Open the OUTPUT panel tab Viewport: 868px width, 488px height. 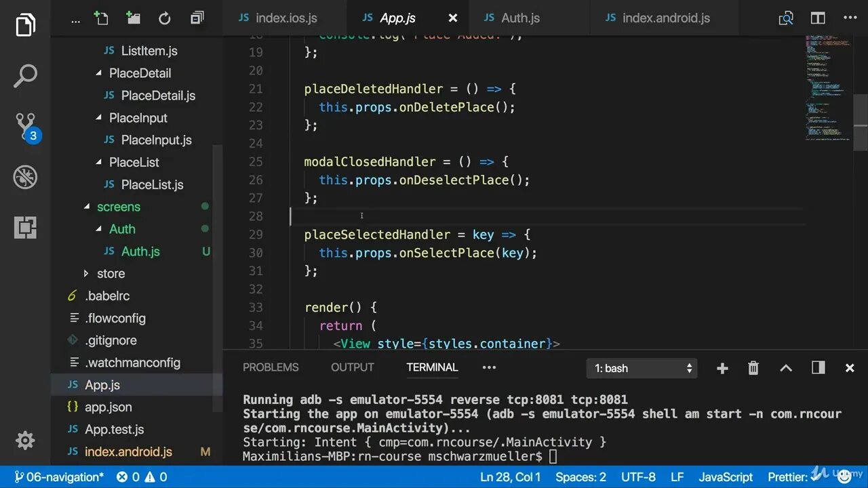[x=353, y=367]
